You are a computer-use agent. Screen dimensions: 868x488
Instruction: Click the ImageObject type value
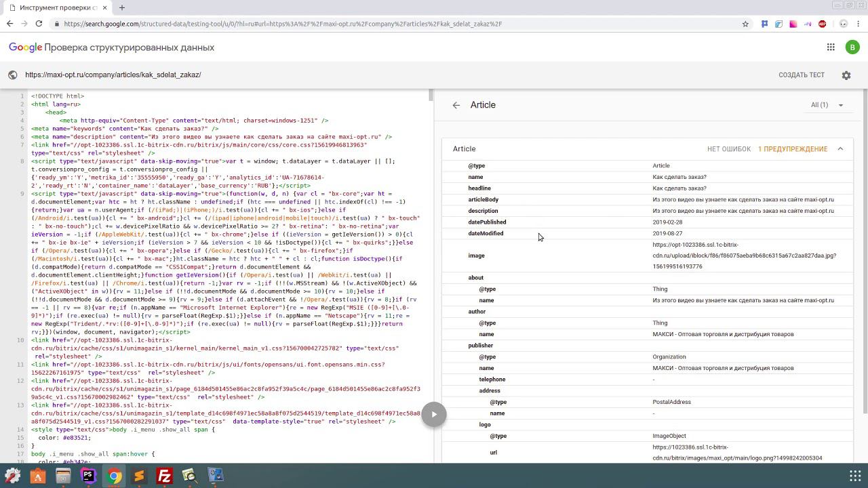[x=670, y=436]
